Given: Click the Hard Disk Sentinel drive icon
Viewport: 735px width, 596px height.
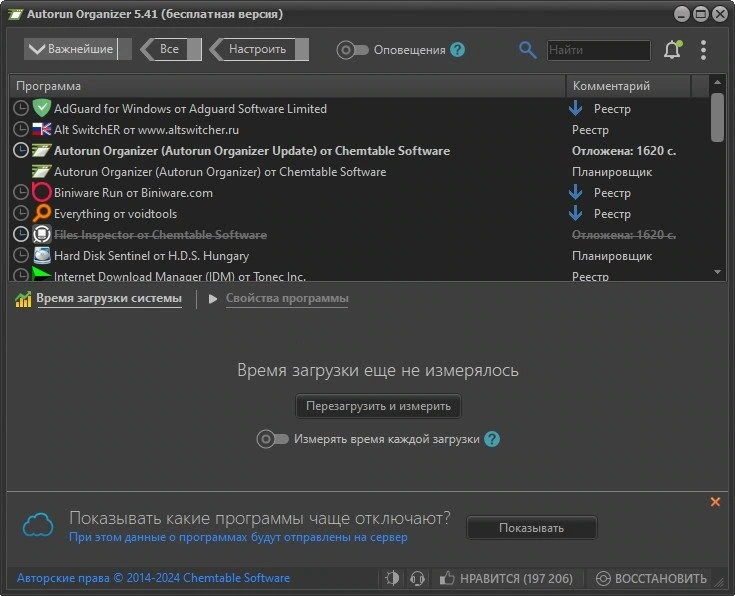Looking at the screenshot, I should point(42,256).
